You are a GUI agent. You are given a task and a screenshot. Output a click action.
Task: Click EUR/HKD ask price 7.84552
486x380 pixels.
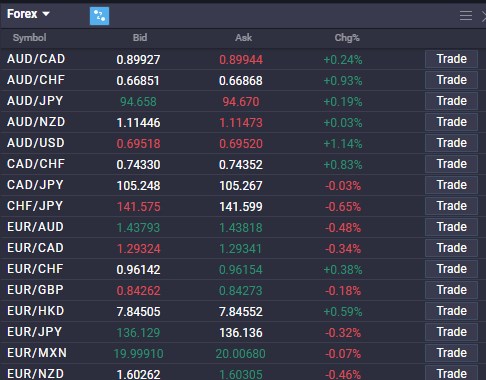click(241, 312)
